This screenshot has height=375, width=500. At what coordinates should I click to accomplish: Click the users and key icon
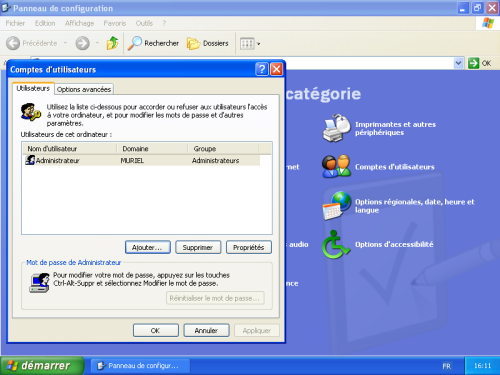pyautogui.click(x=30, y=112)
